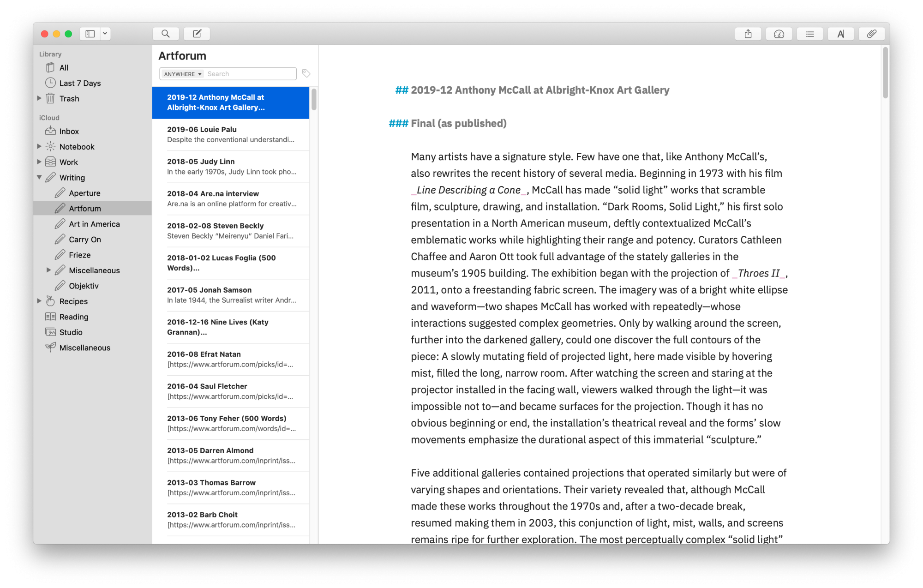
Task: Click the editor's vertical scrollbar
Action: click(x=885, y=72)
